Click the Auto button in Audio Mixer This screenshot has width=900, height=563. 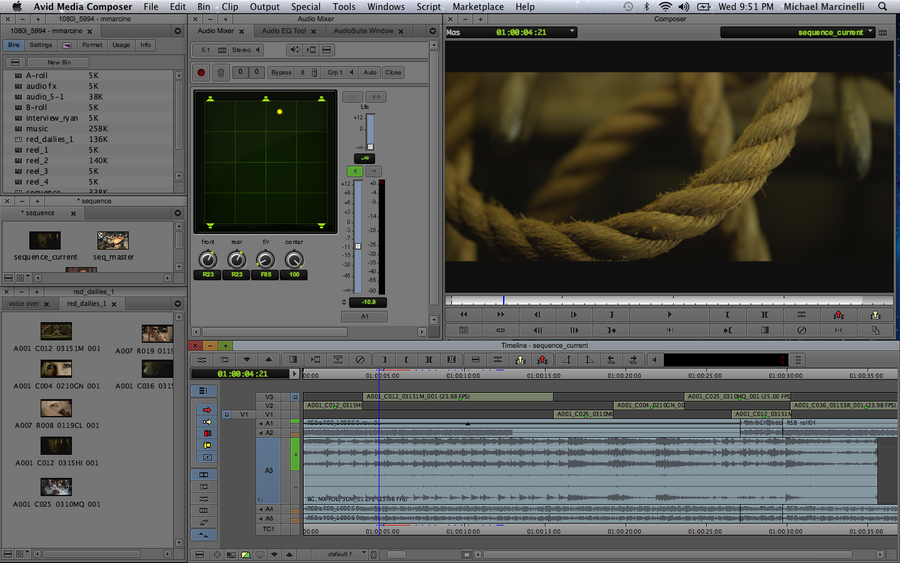pyautogui.click(x=369, y=72)
